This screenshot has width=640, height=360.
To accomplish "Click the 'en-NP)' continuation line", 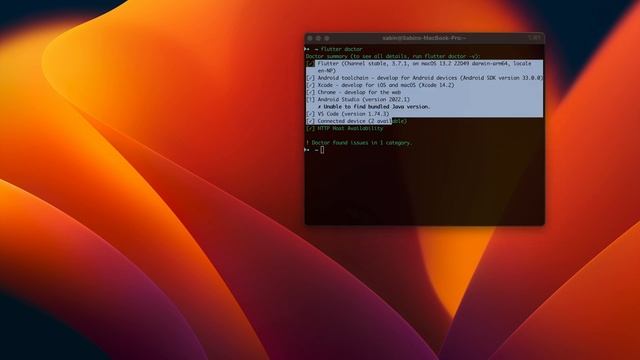I will tap(327, 71).
